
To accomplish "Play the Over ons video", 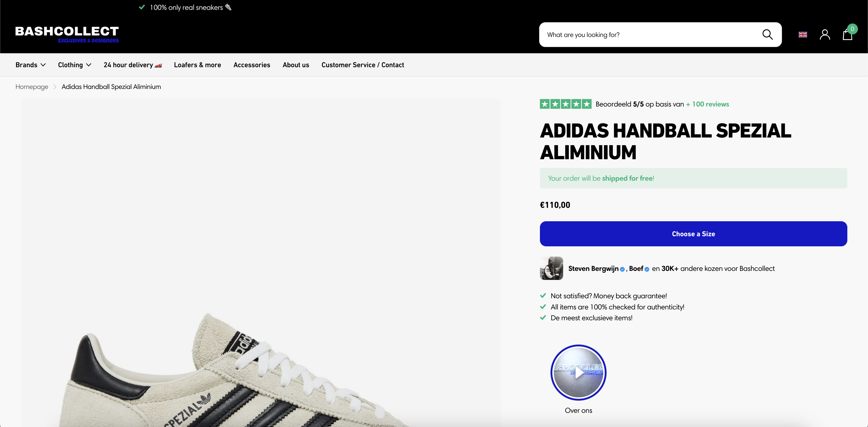I will tap(578, 372).
